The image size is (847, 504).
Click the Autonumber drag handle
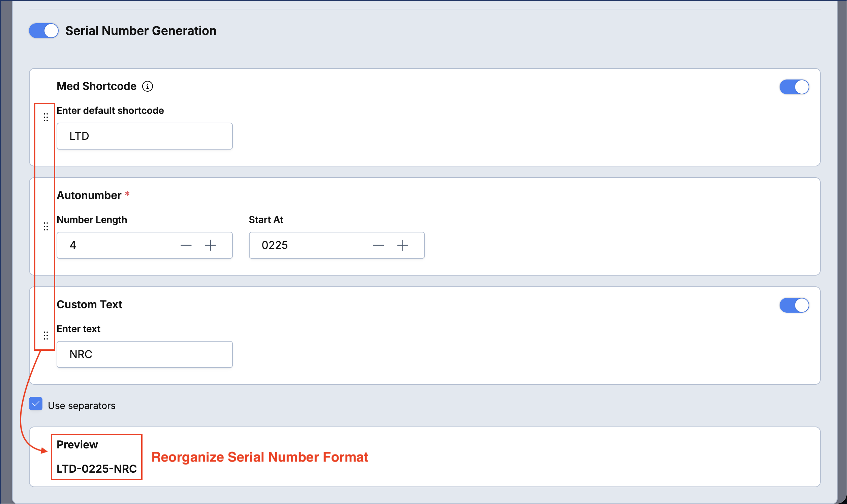46,226
